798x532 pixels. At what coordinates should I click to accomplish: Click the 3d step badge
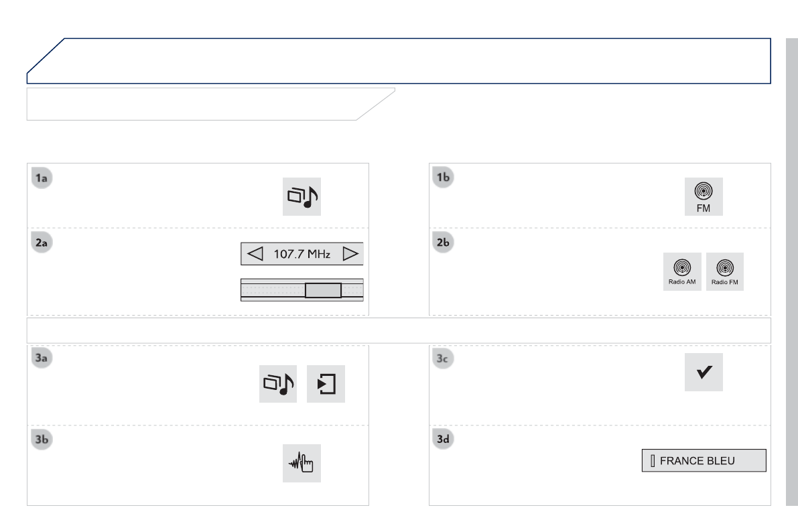444,439
